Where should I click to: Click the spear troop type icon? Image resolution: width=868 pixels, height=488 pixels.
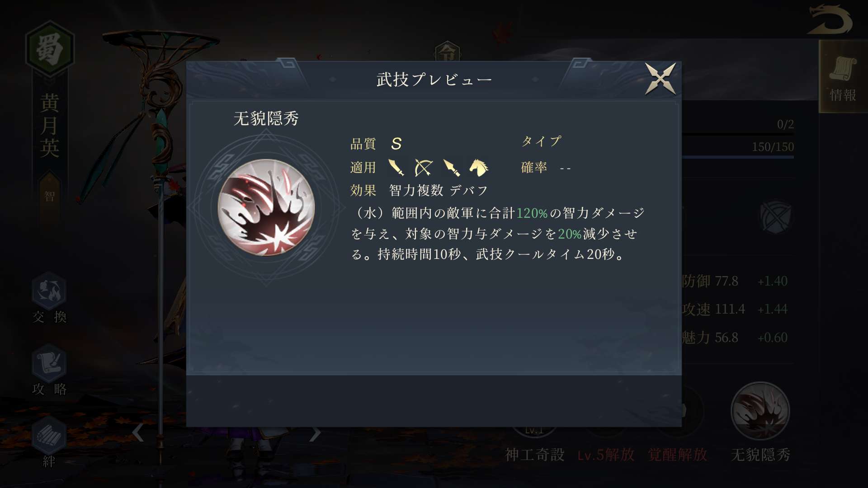point(451,167)
